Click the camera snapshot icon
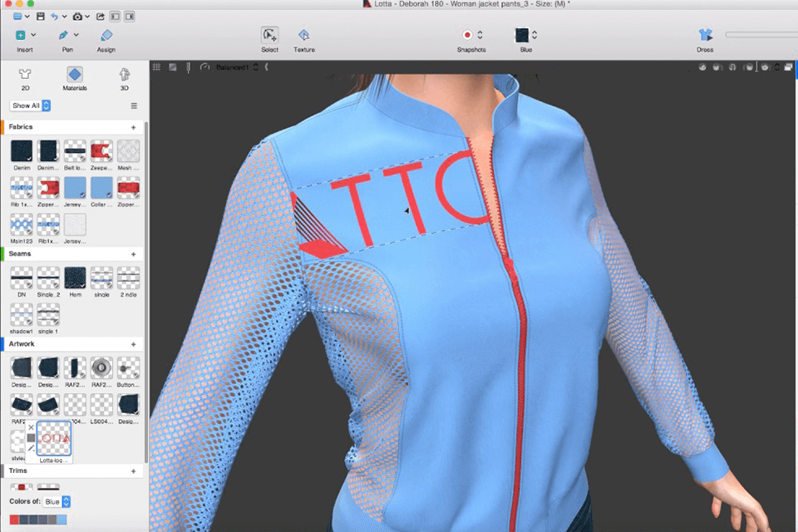The height and width of the screenshot is (532, 798). [77, 17]
